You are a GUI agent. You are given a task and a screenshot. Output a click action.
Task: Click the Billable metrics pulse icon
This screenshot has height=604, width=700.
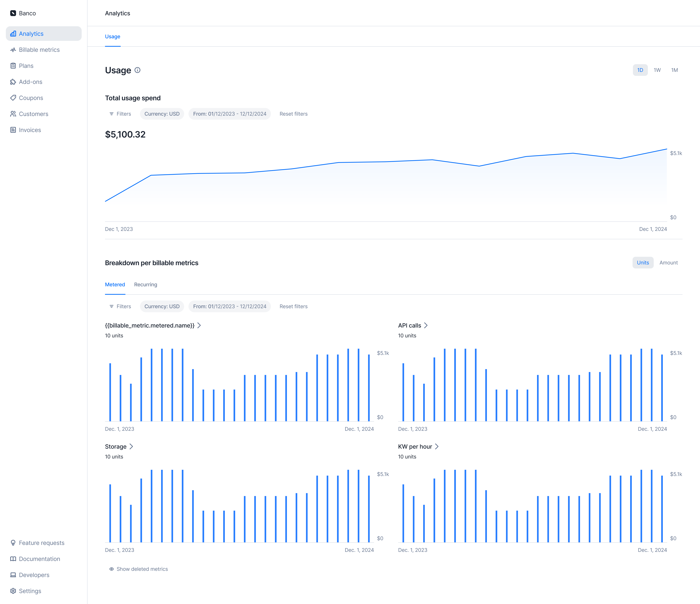(13, 50)
